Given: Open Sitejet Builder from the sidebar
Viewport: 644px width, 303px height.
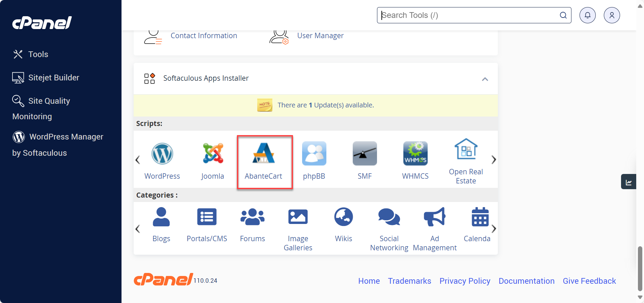Looking at the screenshot, I should tap(53, 78).
